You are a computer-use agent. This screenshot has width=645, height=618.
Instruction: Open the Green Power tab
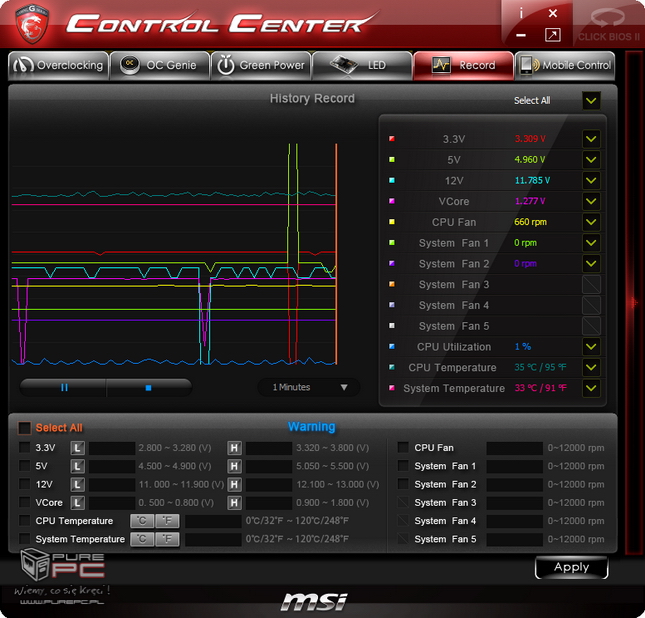pos(261,65)
